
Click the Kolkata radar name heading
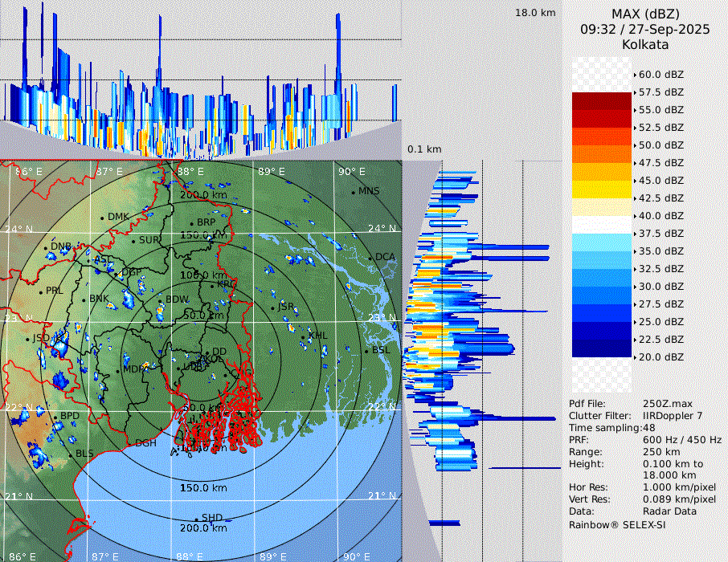(645, 44)
